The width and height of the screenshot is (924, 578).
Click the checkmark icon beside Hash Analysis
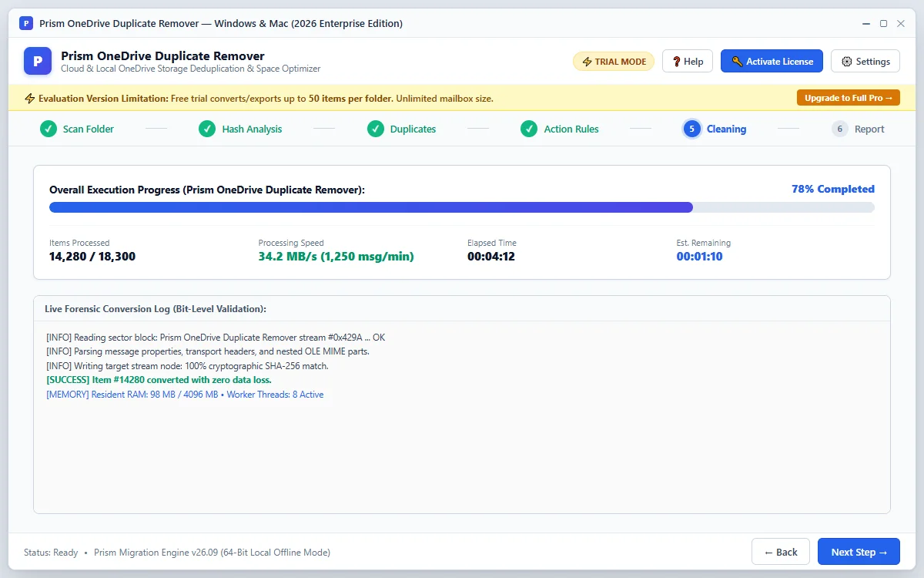pyautogui.click(x=207, y=129)
